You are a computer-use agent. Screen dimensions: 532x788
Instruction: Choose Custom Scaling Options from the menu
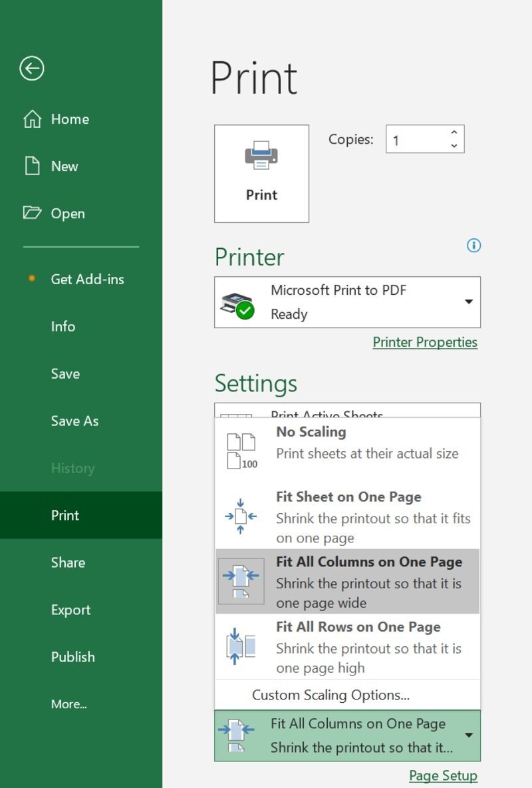pyautogui.click(x=332, y=694)
